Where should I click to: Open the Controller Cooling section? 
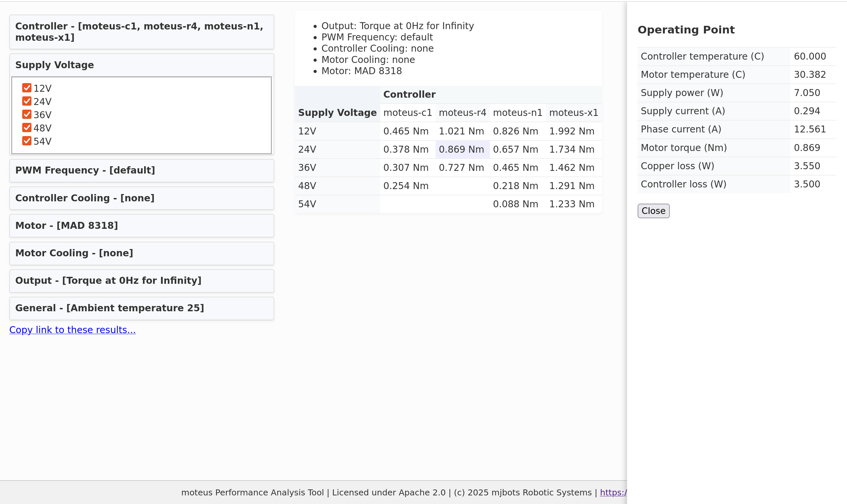[142, 198]
